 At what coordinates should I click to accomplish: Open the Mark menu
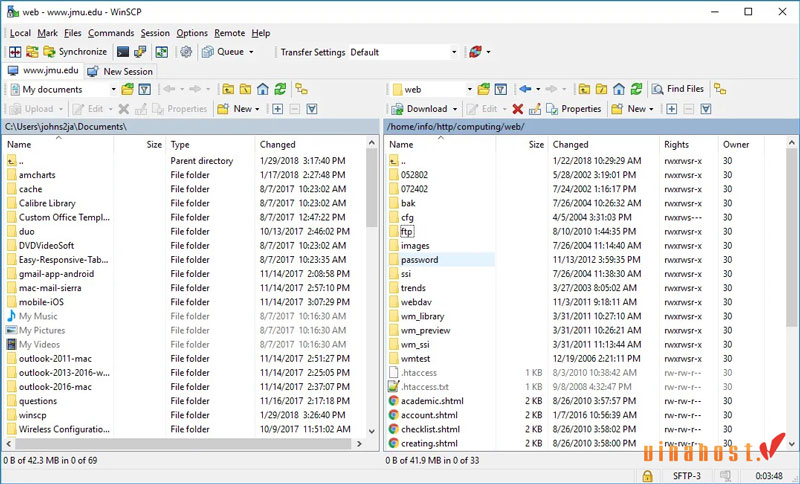pos(47,33)
